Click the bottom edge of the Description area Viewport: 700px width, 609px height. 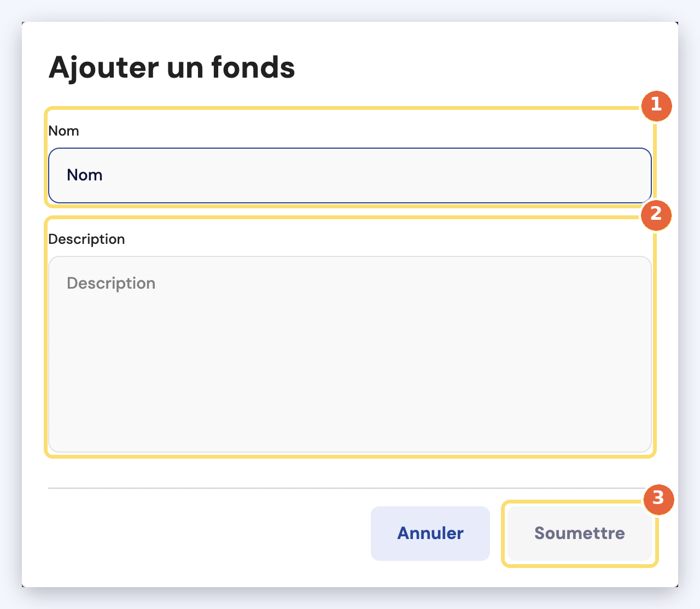click(350, 452)
